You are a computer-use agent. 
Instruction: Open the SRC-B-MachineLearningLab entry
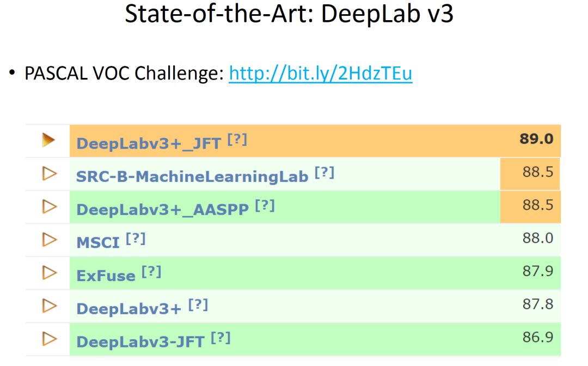(x=192, y=177)
